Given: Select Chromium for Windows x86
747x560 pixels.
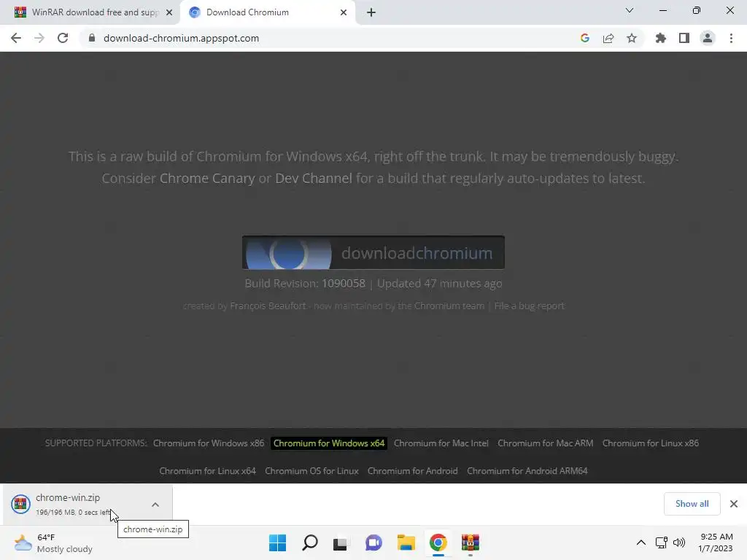Looking at the screenshot, I should point(209,443).
